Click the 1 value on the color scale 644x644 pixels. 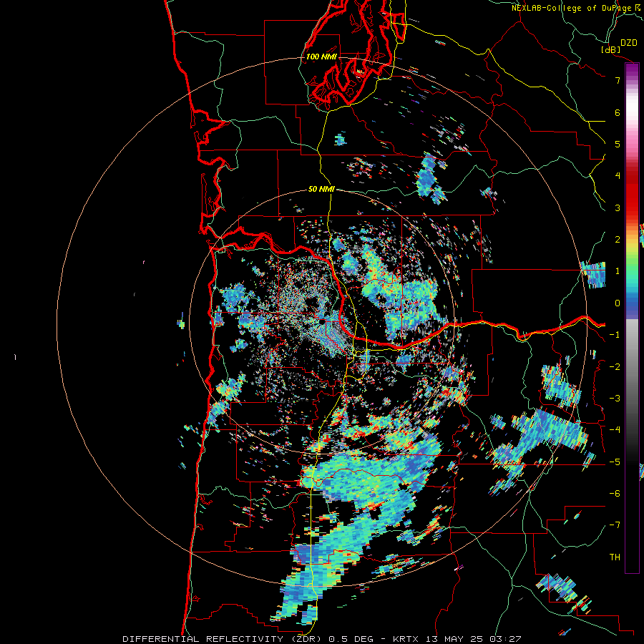(x=618, y=271)
